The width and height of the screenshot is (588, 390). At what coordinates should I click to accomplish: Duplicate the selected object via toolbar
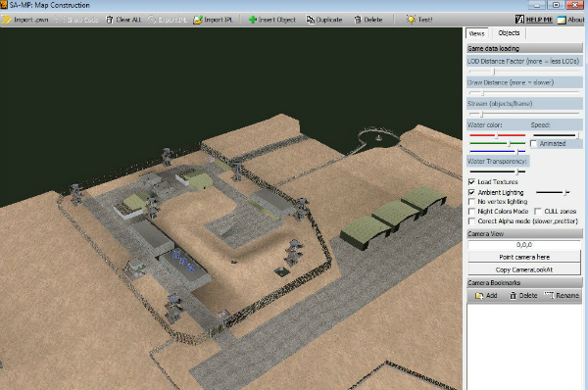(310, 20)
